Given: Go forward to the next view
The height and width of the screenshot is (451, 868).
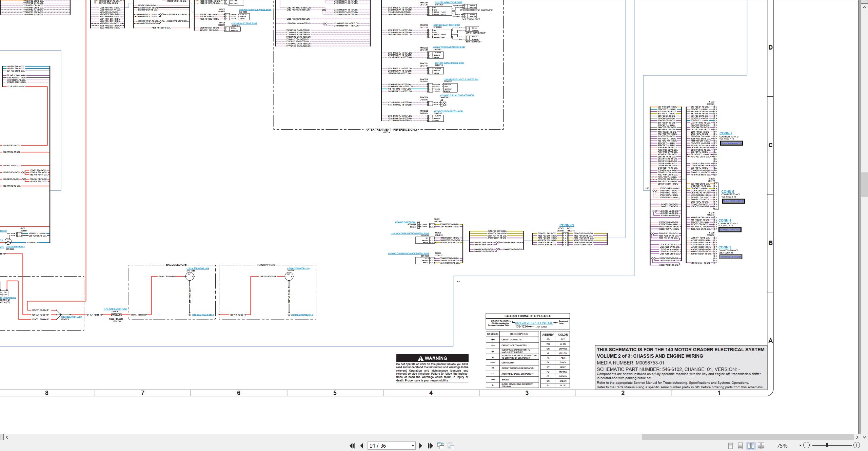Looking at the screenshot, I should point(451,446).
